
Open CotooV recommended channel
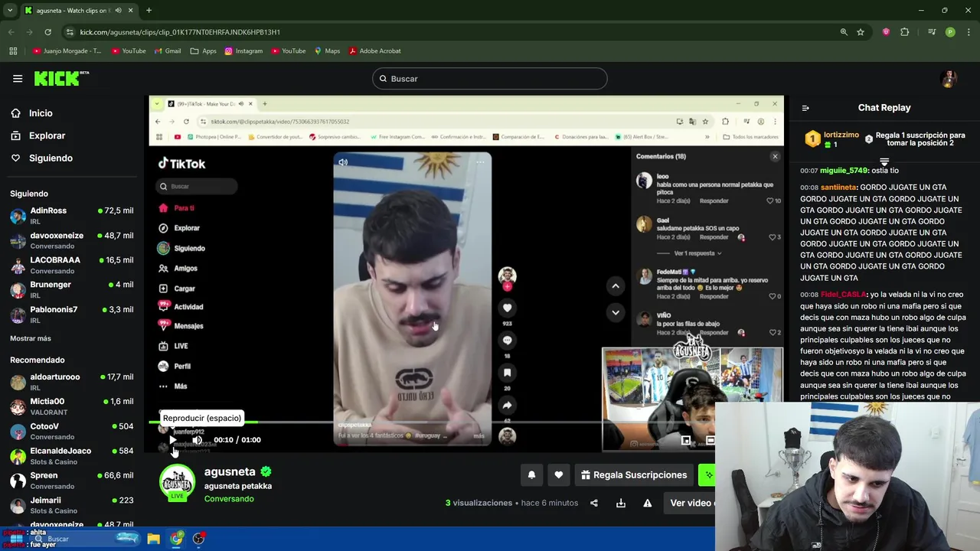71,431
